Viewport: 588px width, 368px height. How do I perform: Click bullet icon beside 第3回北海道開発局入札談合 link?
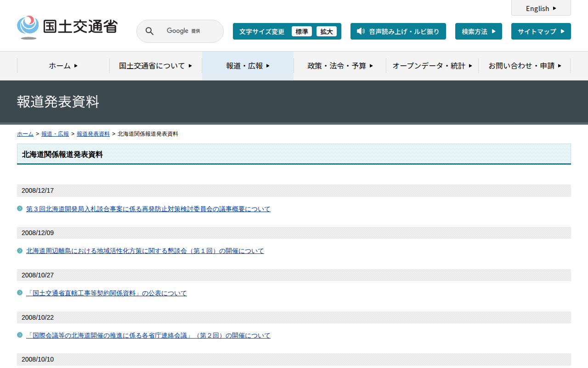click(x=20, y=209)
